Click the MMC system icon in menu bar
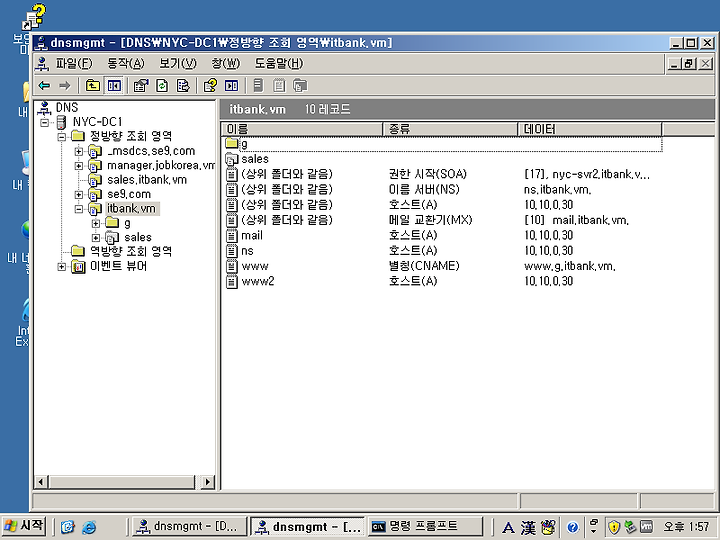 [42, 63]
